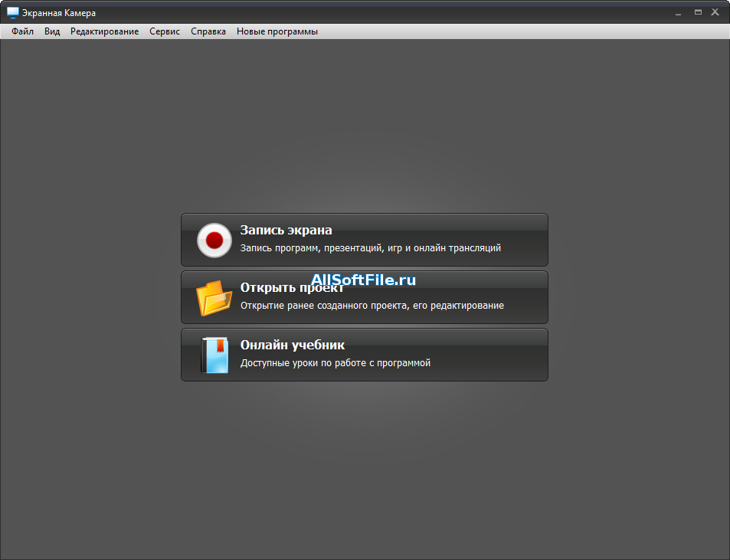This screenshot has height=560, width=730.
Task: Click the red record circle icon
Action: (x=214, y=241)
